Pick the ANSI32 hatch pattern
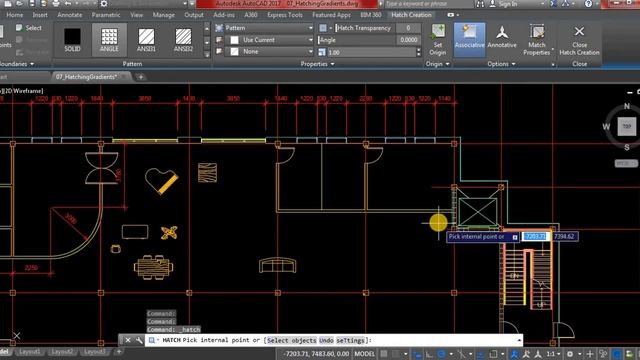 point(183,40)
